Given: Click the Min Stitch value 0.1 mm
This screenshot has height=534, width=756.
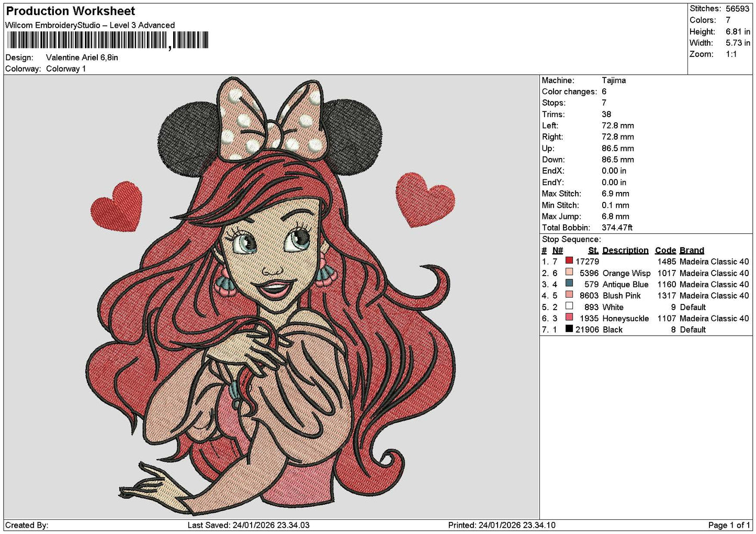Looking at the screenshot, I should pyautogui.click(x=615, y=205).
